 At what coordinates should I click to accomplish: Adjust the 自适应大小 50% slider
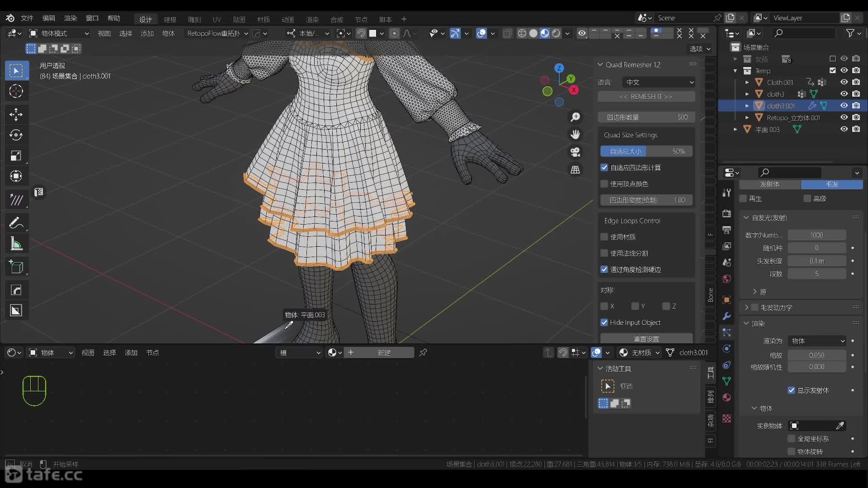click(646, 151)
